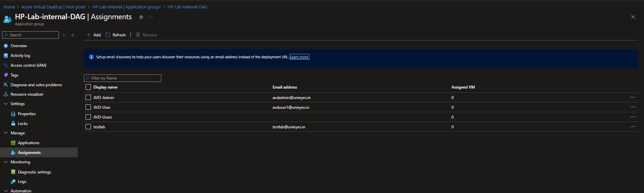This screenshot has width=644, height=193.
Task: Click the Filter by Name field
Action: click(x=123, y=78)
